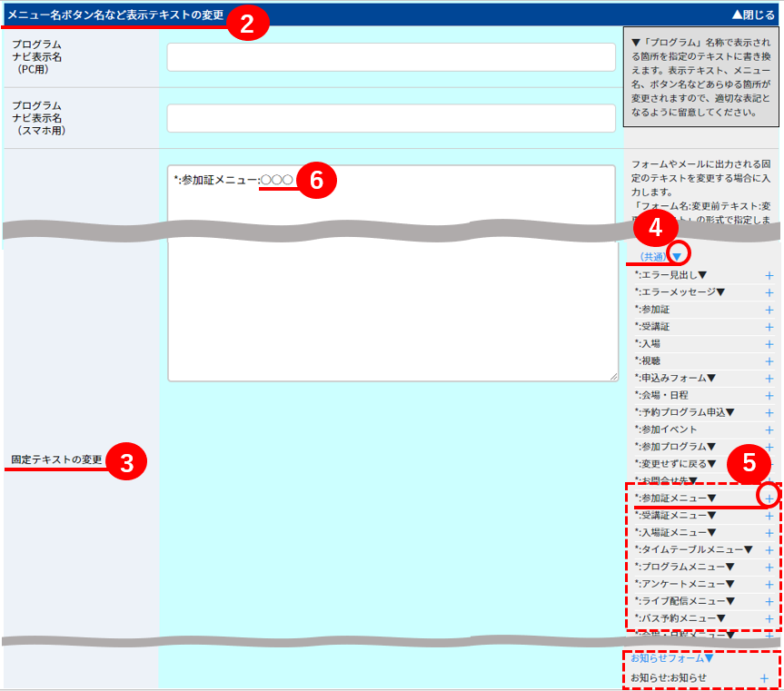Insert *:受講証 using its plus icon
784x691 pixels.
(x=769, y=327)
